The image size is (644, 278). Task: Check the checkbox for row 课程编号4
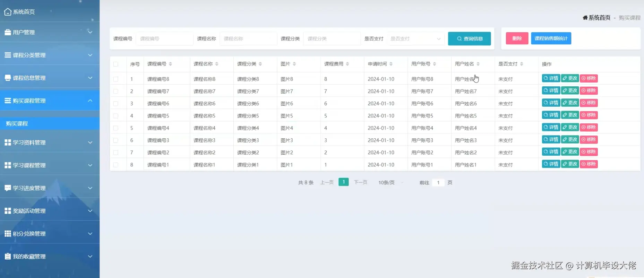(115, 128)
